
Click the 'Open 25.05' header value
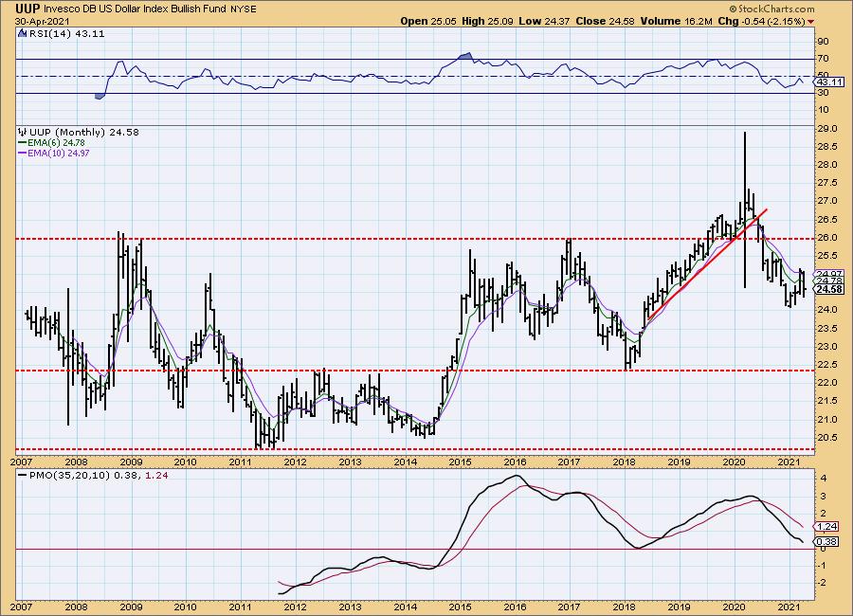[428, 21]
